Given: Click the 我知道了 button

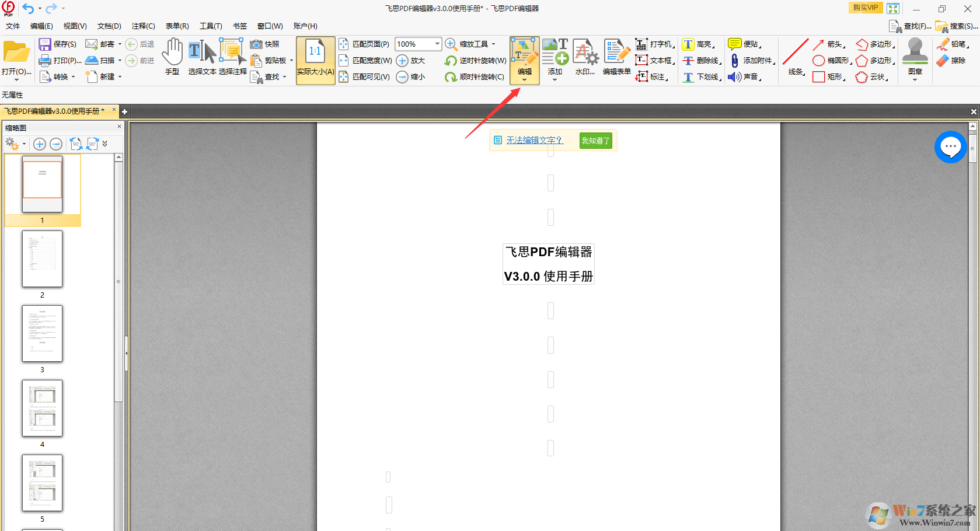Looking at the screenshot, I should pyautogui.click(x=595, y=140).
